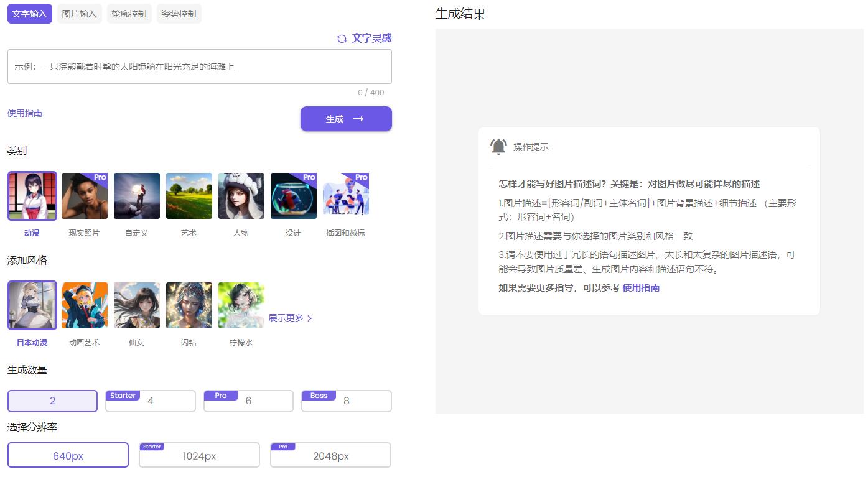The width and height of the screenshot is (868, 477).
Task: Click the 文字灵感 refresh icon
Action: (x=342, y=39)
